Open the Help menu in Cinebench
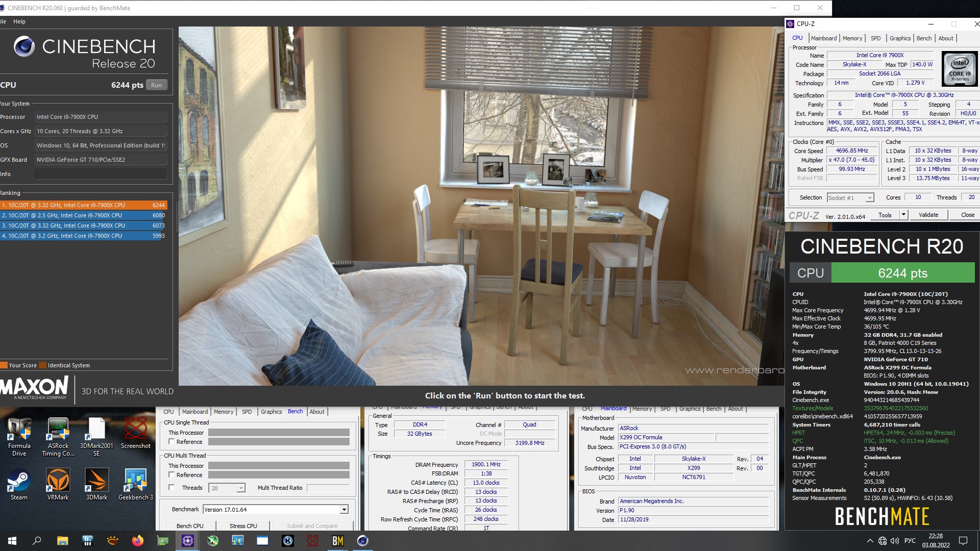Image resolution: width=980 pixels, height=551 pixels. 19,21
